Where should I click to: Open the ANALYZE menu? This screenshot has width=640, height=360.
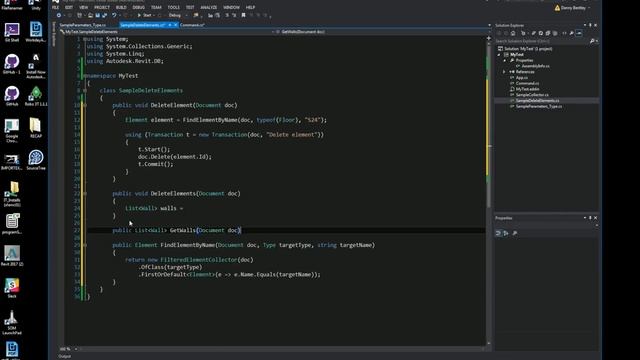[209, 7]
